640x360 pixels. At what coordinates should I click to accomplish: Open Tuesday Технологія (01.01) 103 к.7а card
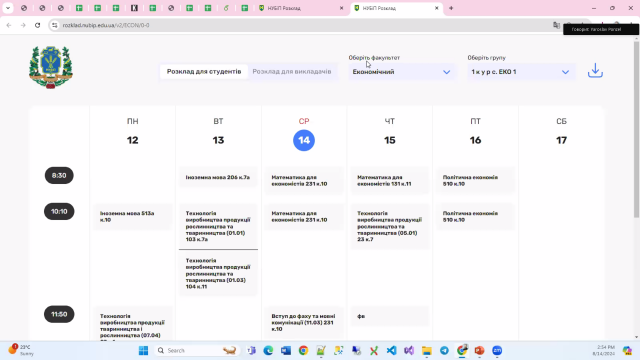click(x=218, y=226)
